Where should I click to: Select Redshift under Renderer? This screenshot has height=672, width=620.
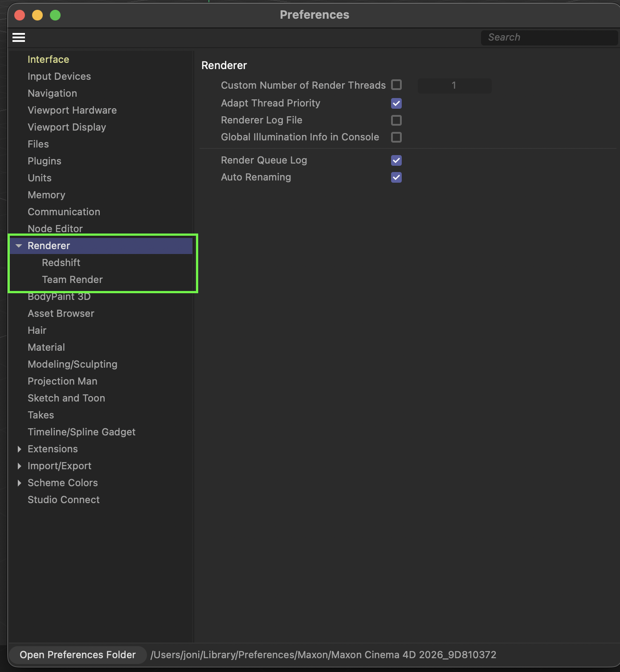[61, 263]
